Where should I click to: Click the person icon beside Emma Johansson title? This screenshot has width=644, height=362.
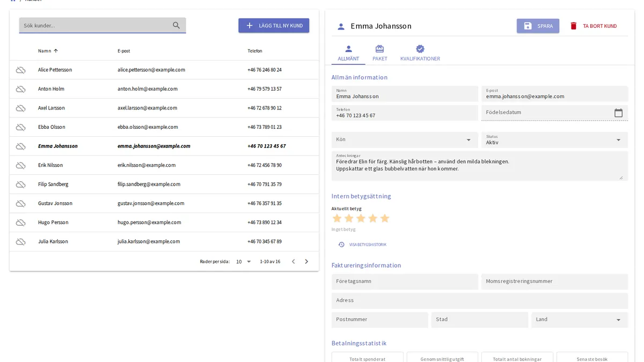click(341, 26)
